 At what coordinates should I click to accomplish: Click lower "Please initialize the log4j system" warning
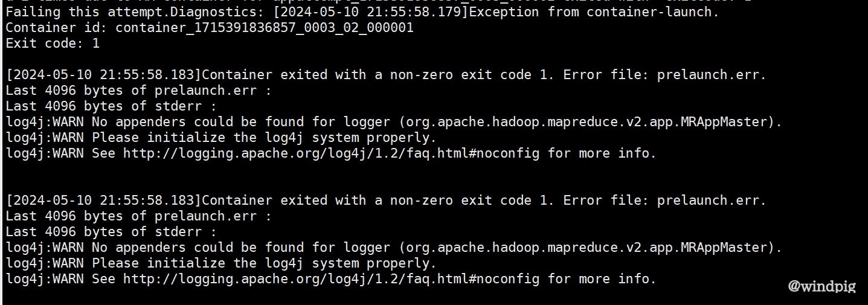pyautogui.click(x=264, y=263)
